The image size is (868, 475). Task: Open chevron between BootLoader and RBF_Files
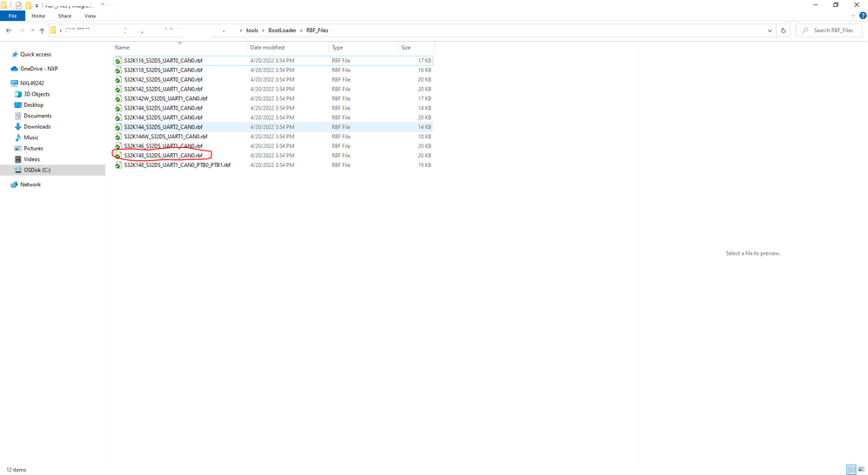[x=302, y=30]
